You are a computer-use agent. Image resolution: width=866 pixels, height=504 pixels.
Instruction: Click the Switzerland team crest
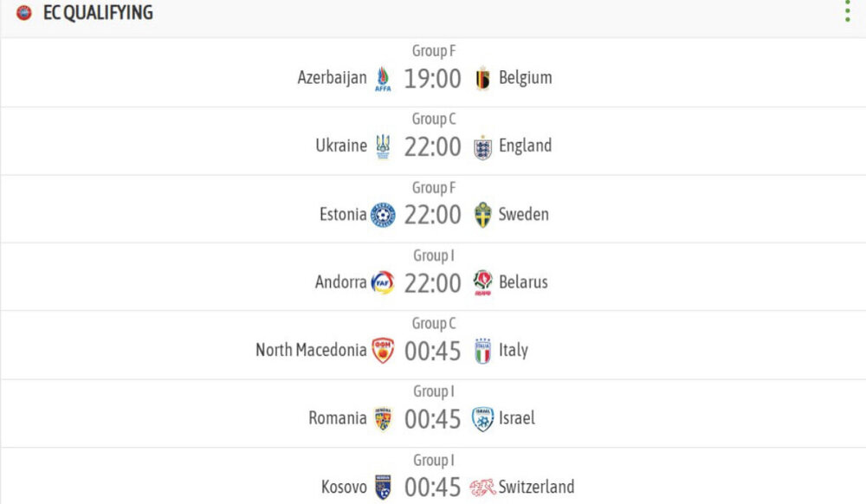coord(482,488)
